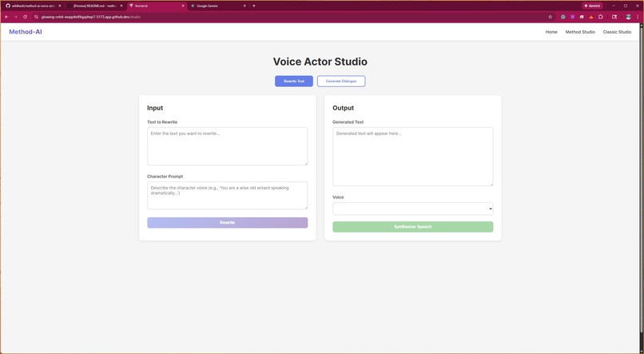Reload the page with the refresh icon
The image size is (644, 354).
pyautogui.click(x=25, y=17)
